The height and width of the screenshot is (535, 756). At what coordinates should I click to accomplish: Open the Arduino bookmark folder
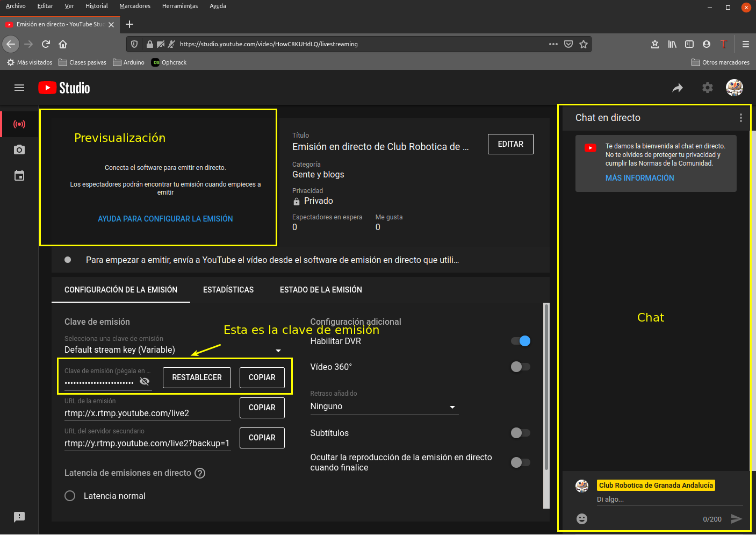click(x=128, y=62)
